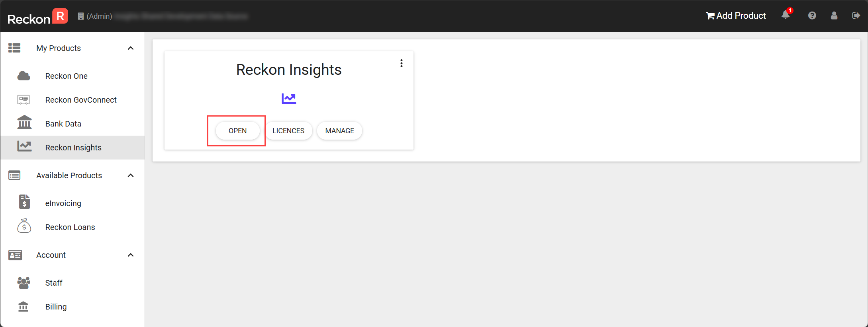Screen dimensions: 868x327
Task: Click Add Product in top bar
Action: coord(736,16)
